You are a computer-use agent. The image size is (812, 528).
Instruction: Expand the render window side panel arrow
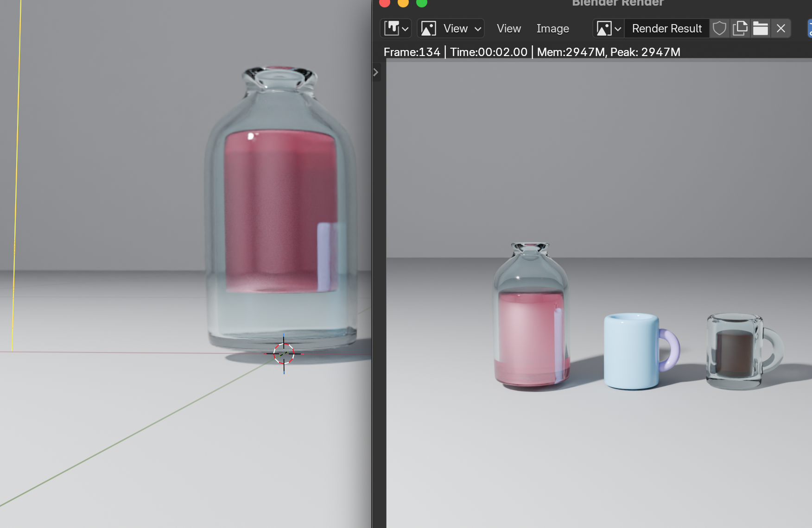[376, 72]
